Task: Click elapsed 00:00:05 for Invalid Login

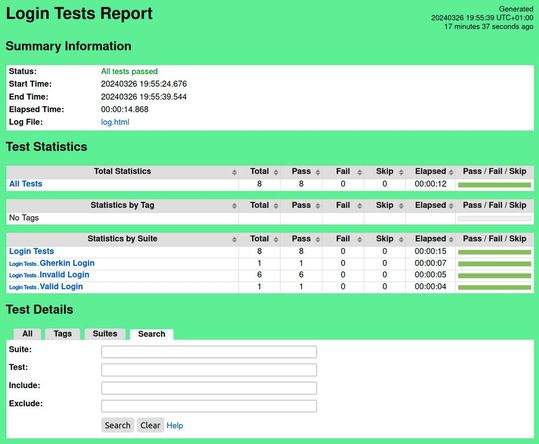Action: pos(430,275)
